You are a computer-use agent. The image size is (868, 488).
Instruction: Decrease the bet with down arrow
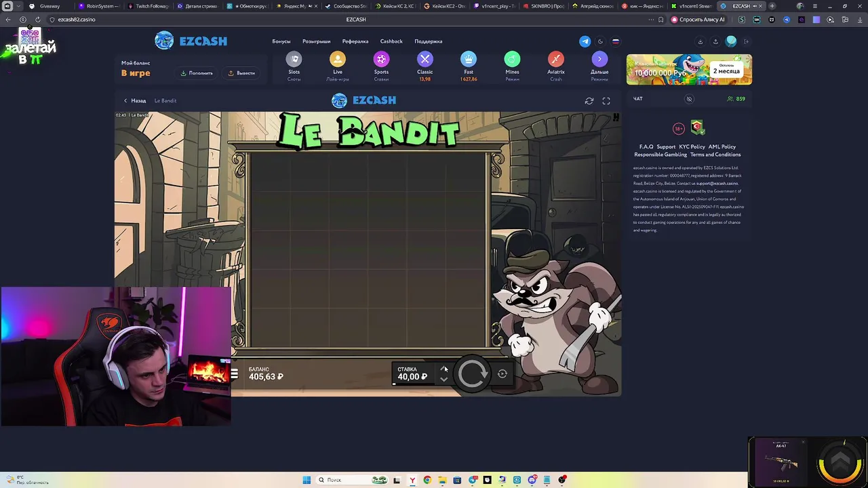444,379
